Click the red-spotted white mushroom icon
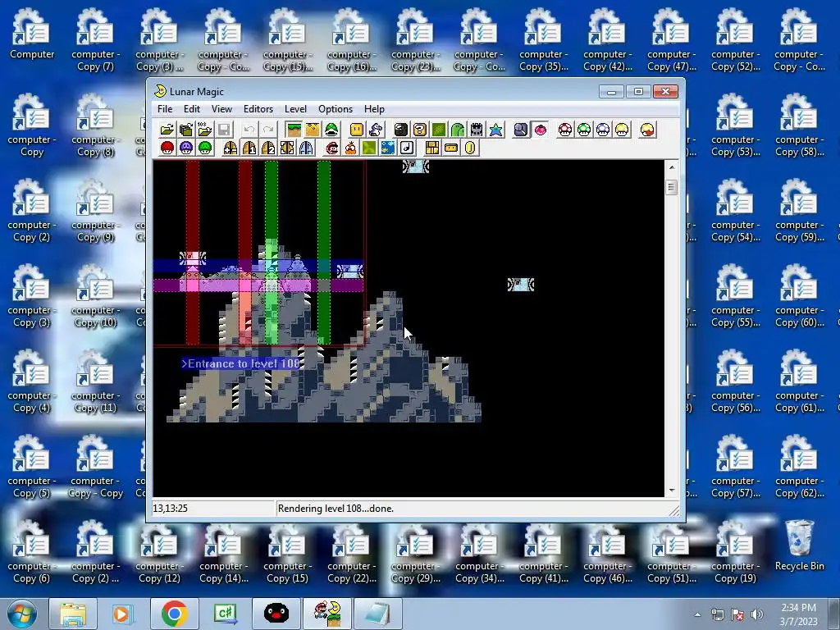This screenshot has height=630, width=840. click(565, 130)
